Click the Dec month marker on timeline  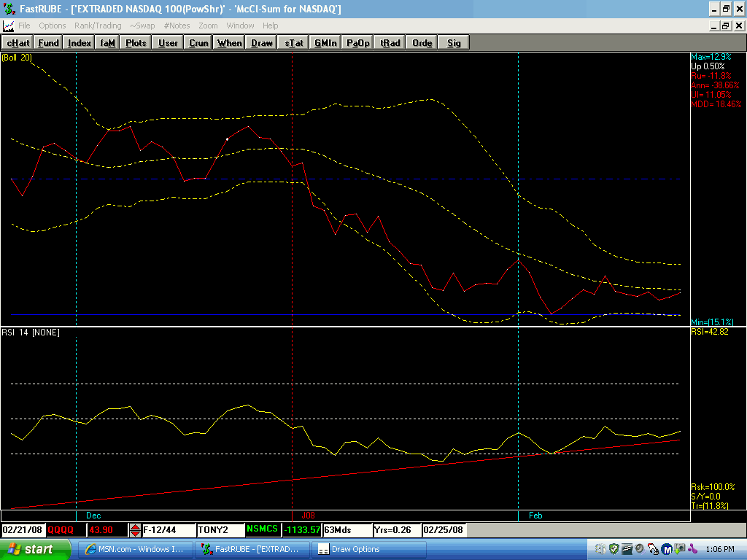(93, 516)
